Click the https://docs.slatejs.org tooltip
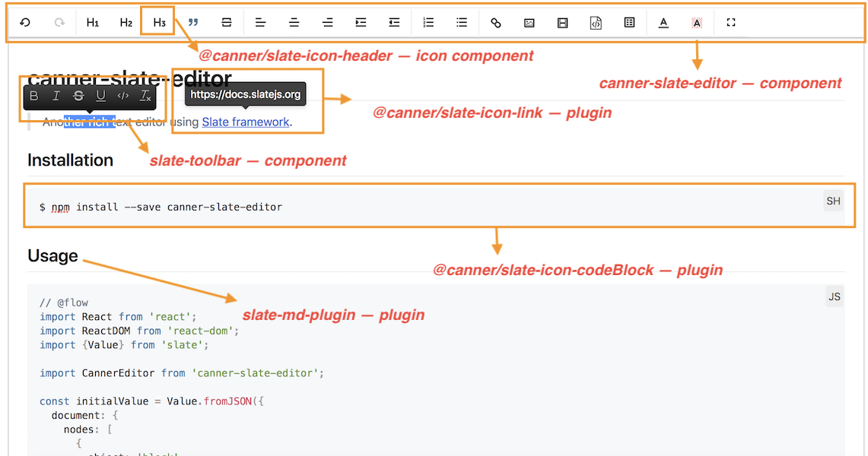 (245, 94)
